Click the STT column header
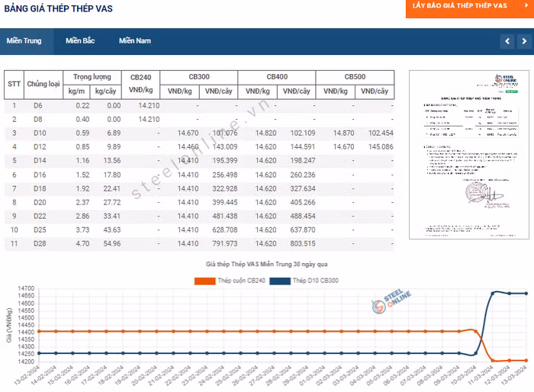 coord(14,84)
